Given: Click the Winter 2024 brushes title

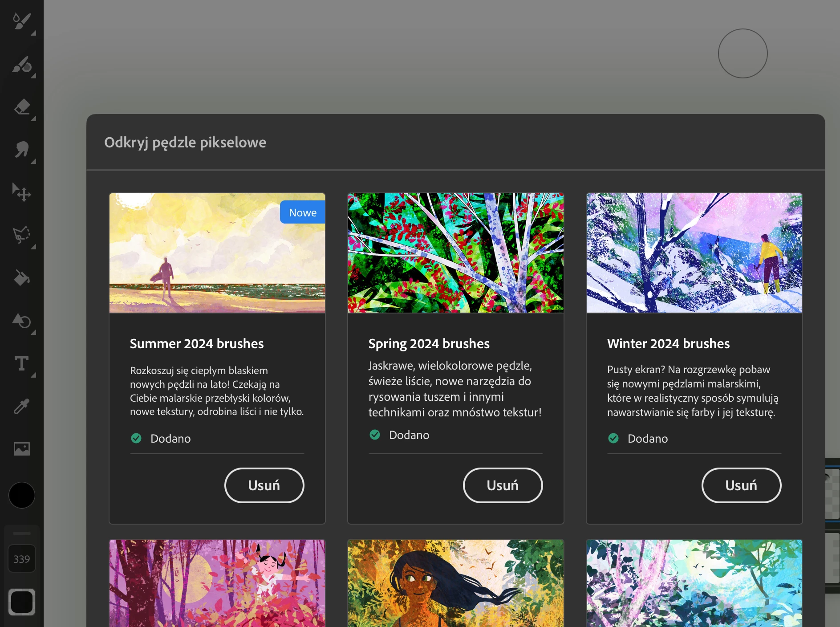Looking at the screenshot, I should coord(669,344).
